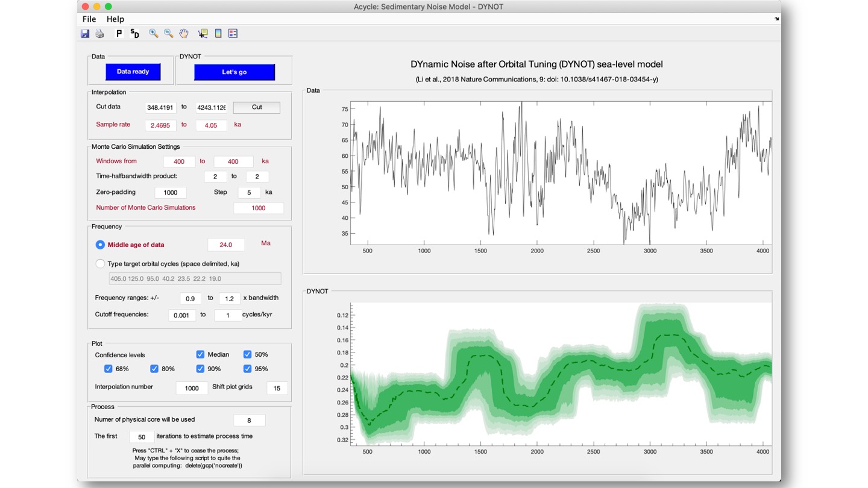Click the Print figure icon
Image resolution: width=868 pixels, height=488 pixels.
(x=100, y=34)
